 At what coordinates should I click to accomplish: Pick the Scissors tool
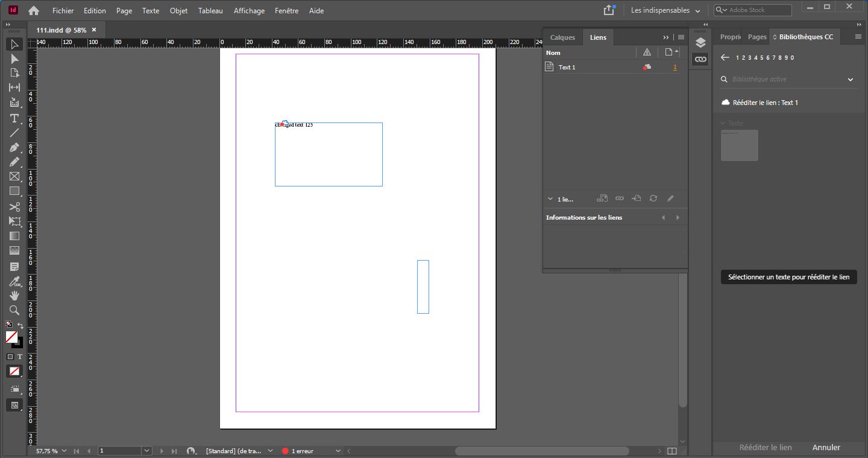pos(14,206)
